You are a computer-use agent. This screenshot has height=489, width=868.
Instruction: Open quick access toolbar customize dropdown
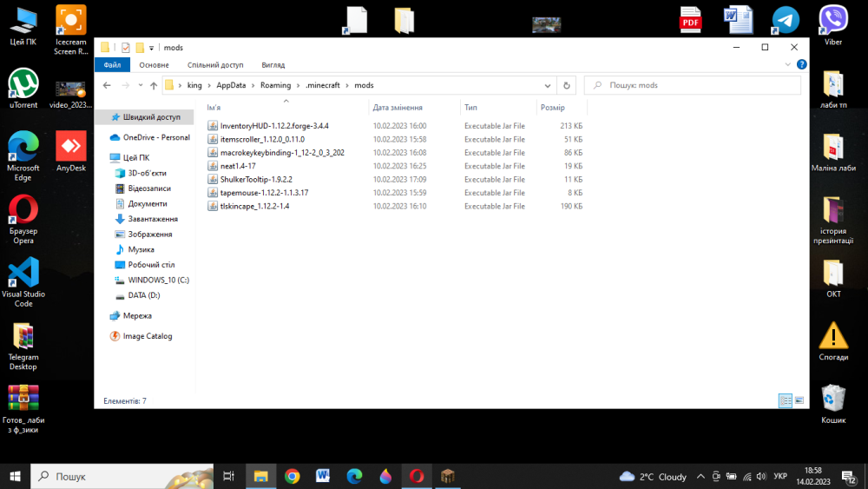(x=152, y=48)
